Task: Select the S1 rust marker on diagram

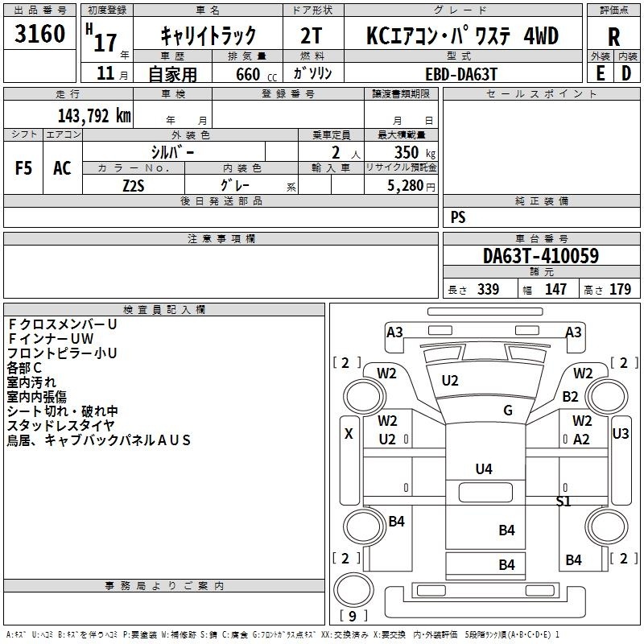Action: click(563, 501)
